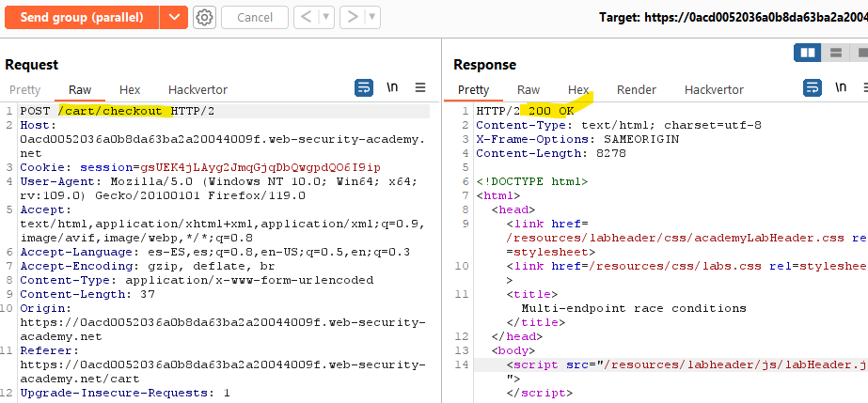This screenshot has height=403, width=868.
Task: Click the Send group (parallel) button
Action: tap(82, 17)
